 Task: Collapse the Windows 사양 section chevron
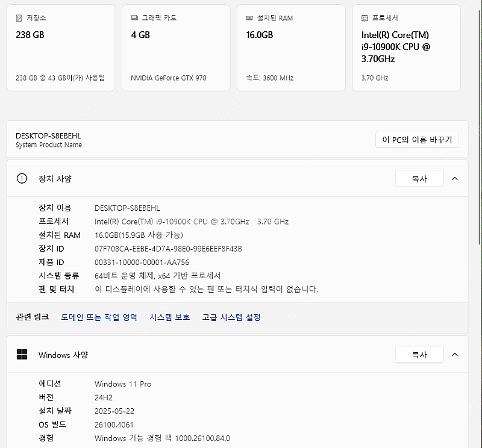click(x=455, y=355)
